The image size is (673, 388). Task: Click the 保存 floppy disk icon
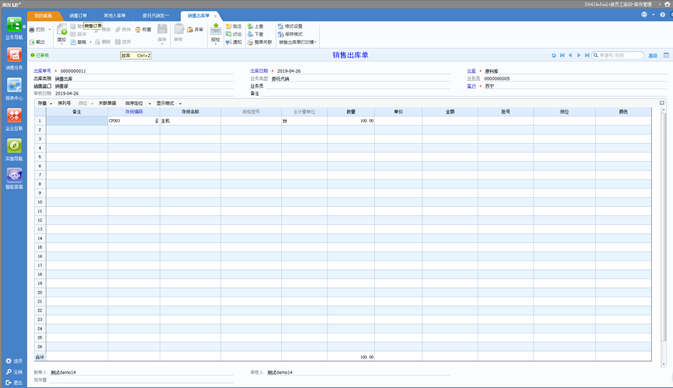pyautogui.click(x=162, y=29)
